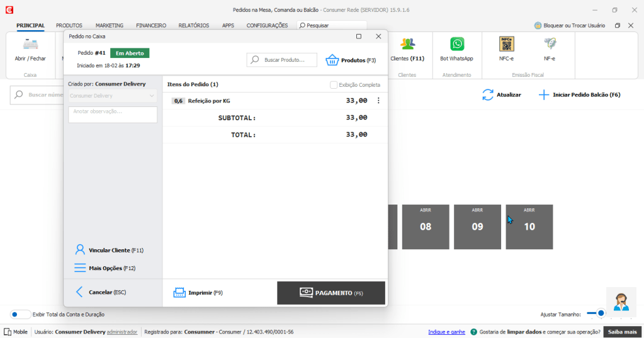644x338 pixels.
Task: Open the three-dot menu for Refeição por KG
Action: pyautogui.click(x=378, y=101)
